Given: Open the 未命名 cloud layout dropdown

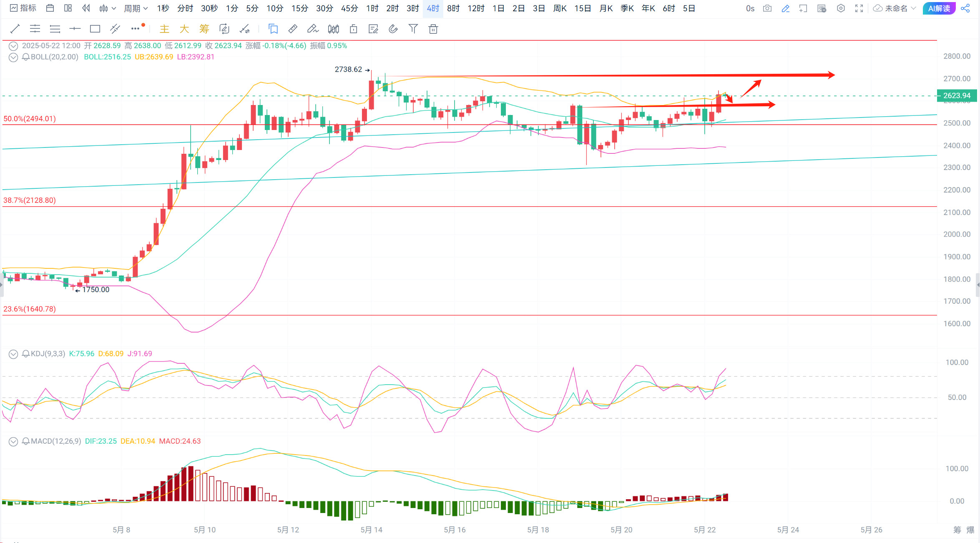Looking at the screenshot, I should [x=894, y=8].
